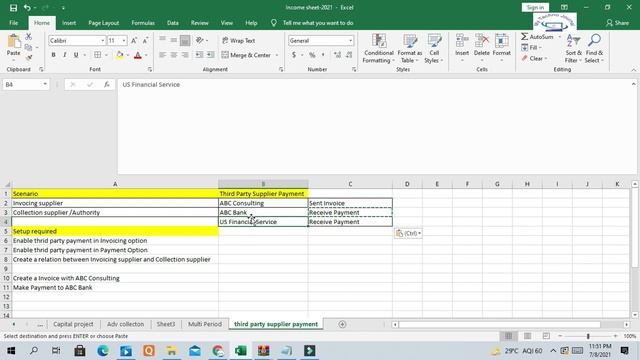Image resolution: width=640 pixels, height=360 pixels.
Task: Click Merge & Center button
Action: click(x=246, y=55)
